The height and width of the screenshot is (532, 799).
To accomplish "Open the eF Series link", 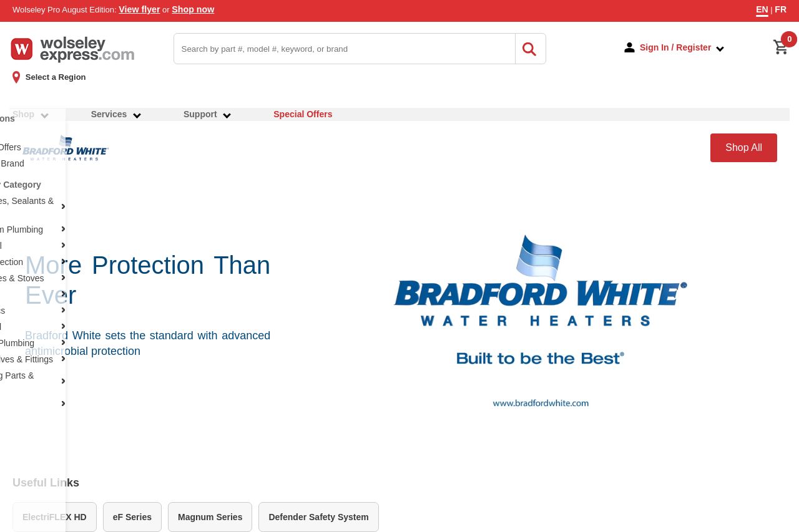I will pyautogui.click(x=132, y=517).
